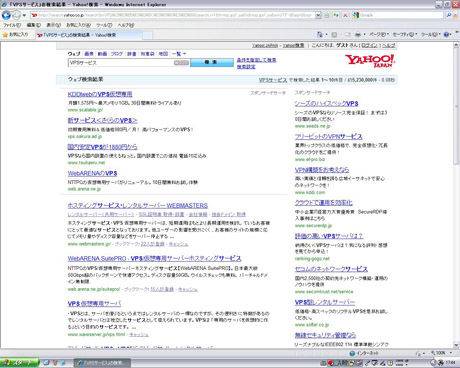460x368 pixels.
Task: Expand the 一覧 category dropdown
Action: pos(179,54)
